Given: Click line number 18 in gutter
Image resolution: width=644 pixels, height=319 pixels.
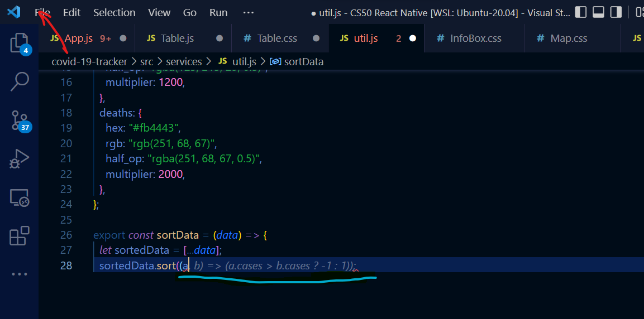Looking at the screenshot, I should [x=66, y=113].
